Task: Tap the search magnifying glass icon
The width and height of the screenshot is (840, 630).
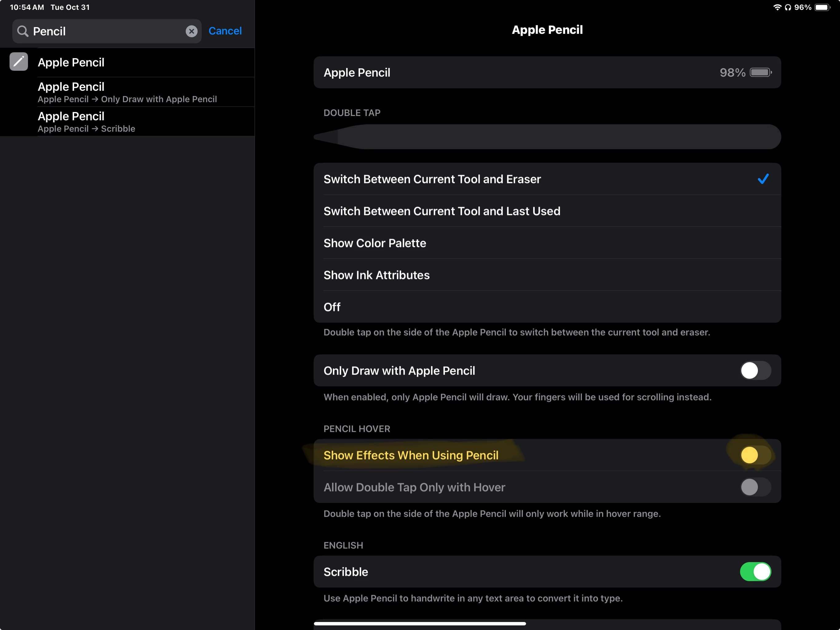Action: (x=23, y=31)
